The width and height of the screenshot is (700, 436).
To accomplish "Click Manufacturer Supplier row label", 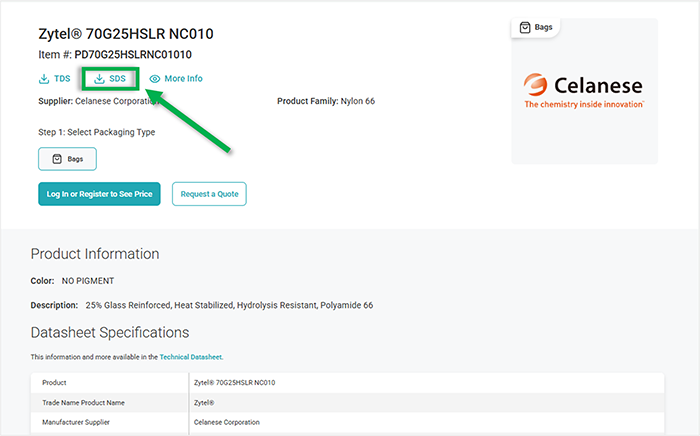I will click(76, 422).
